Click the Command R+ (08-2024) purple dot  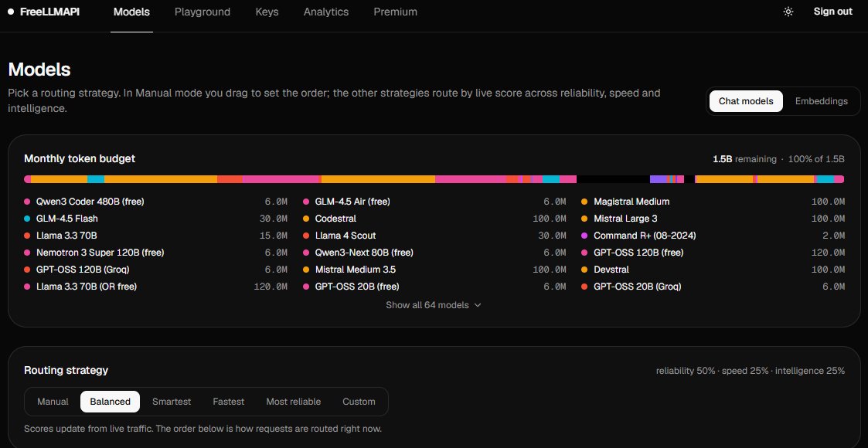tap(584, 236)
